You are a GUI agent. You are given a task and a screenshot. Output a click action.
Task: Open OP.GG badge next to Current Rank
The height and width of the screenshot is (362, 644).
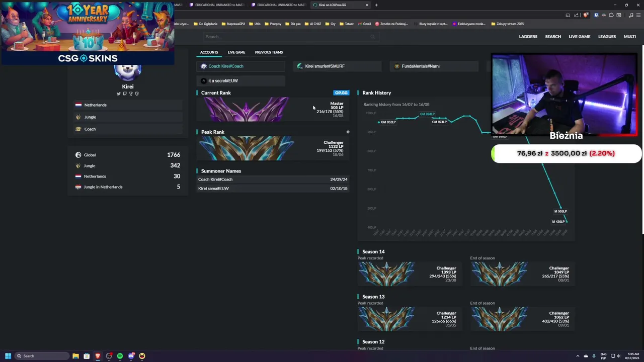(341, 93)
